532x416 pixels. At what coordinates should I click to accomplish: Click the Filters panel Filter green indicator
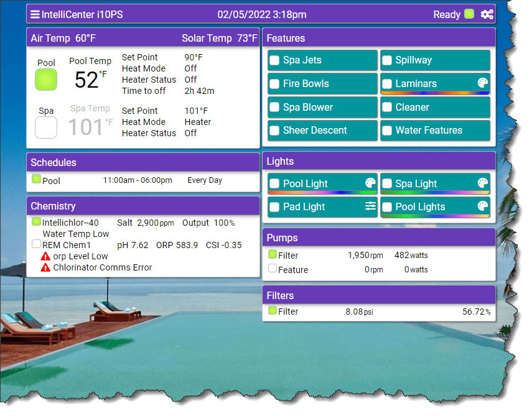[x=273, y=310]
